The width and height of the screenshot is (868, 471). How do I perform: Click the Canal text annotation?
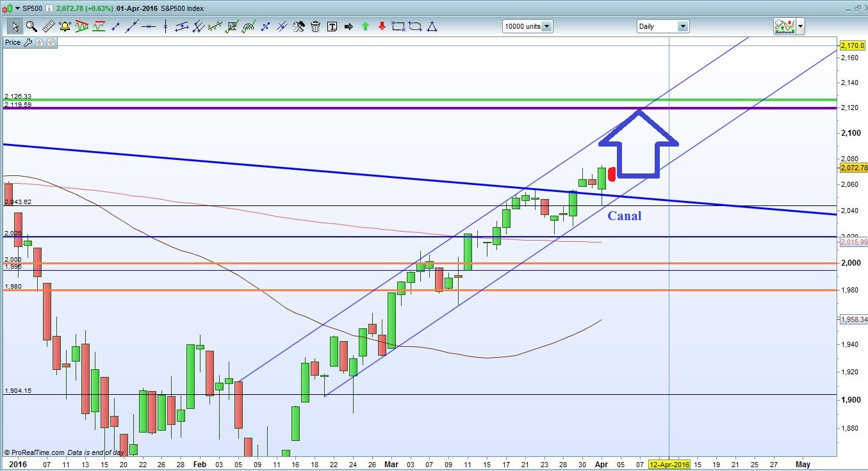624,216
